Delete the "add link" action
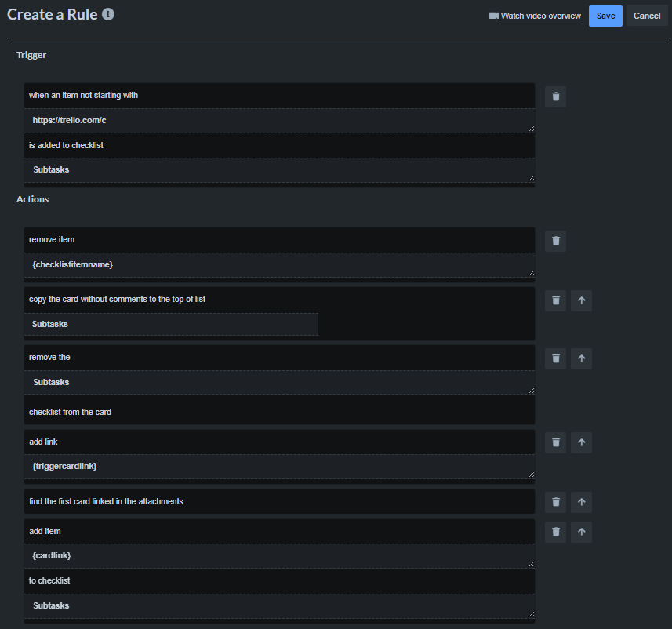The image size is (672, 629). (x=555, y=442)
